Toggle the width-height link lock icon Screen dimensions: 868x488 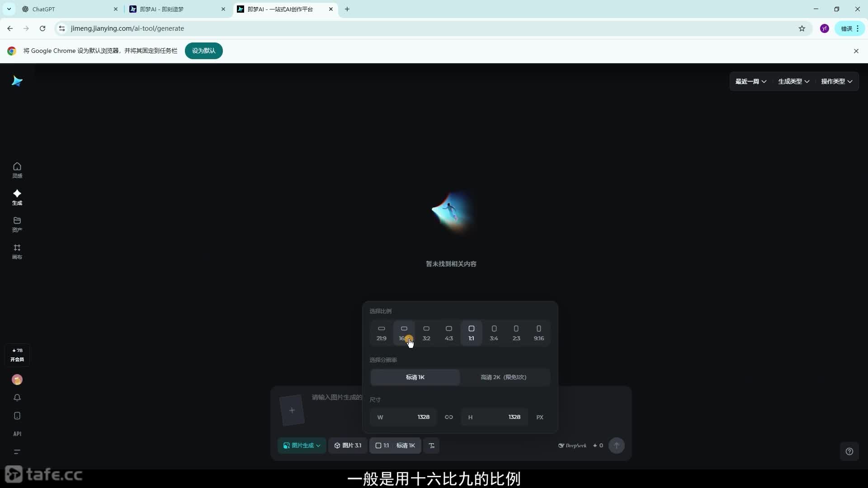pos(449,417)
